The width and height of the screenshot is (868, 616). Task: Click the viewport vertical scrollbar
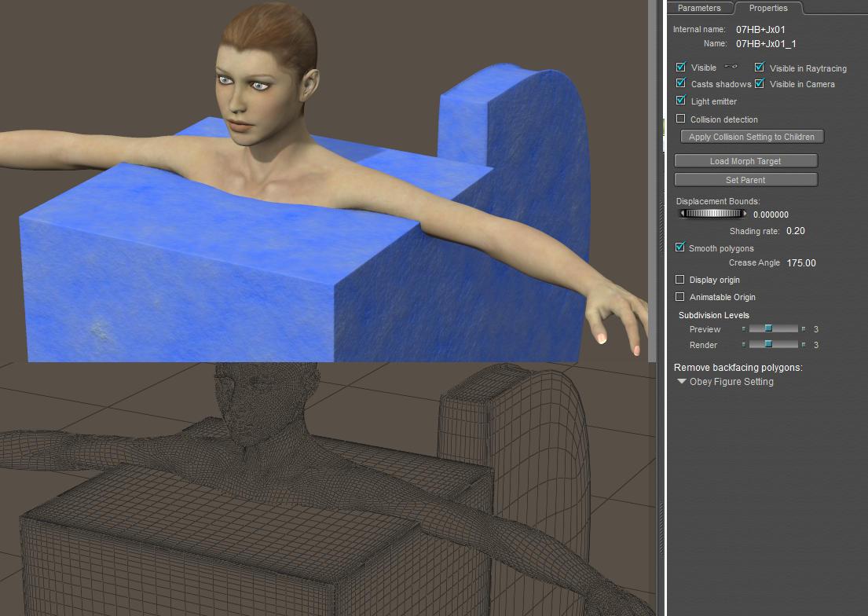click(x=652, y=181)
